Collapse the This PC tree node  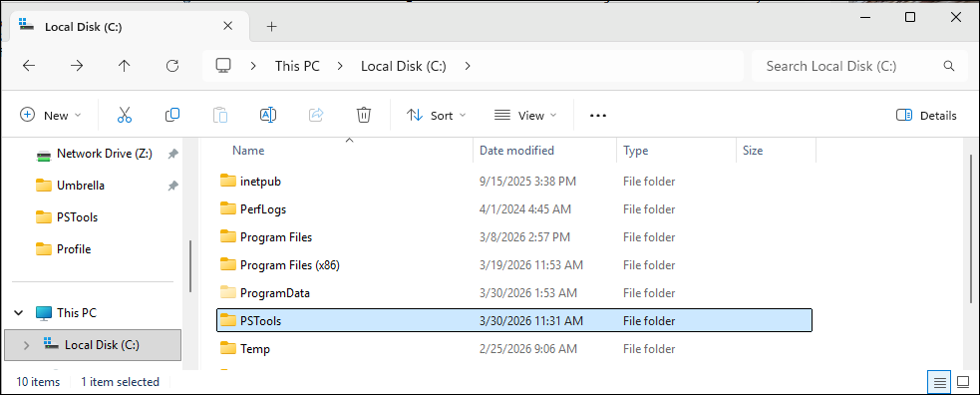19,312
